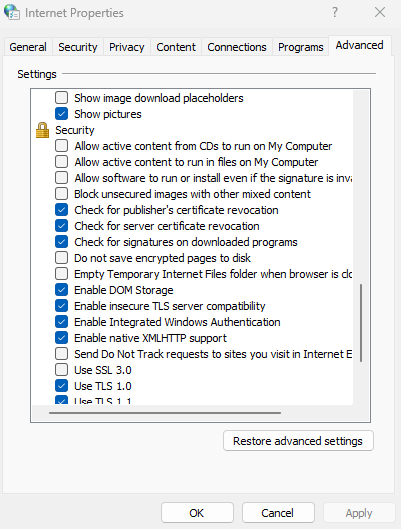The image size is (401, 529).
Task: Check Do not save encrypted pages to disk
Action: click(61, 258)
